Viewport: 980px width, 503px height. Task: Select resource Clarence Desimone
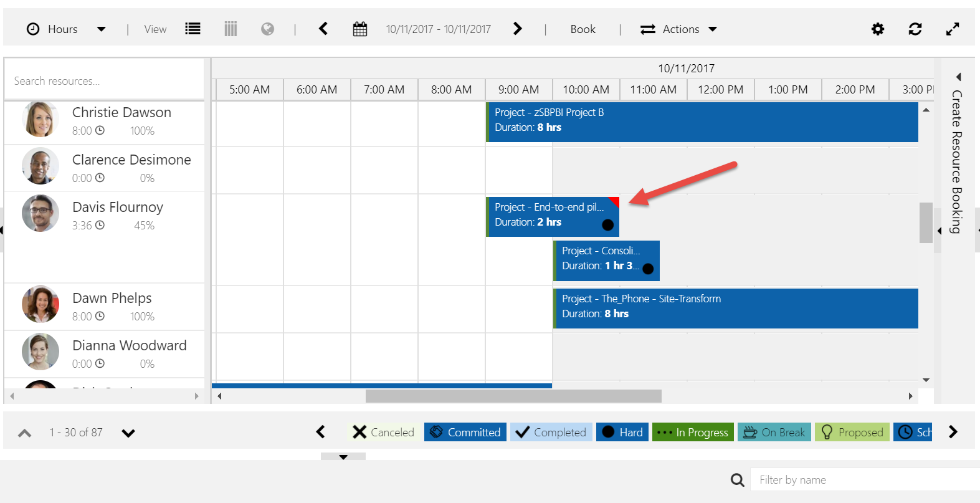[131, 160]
